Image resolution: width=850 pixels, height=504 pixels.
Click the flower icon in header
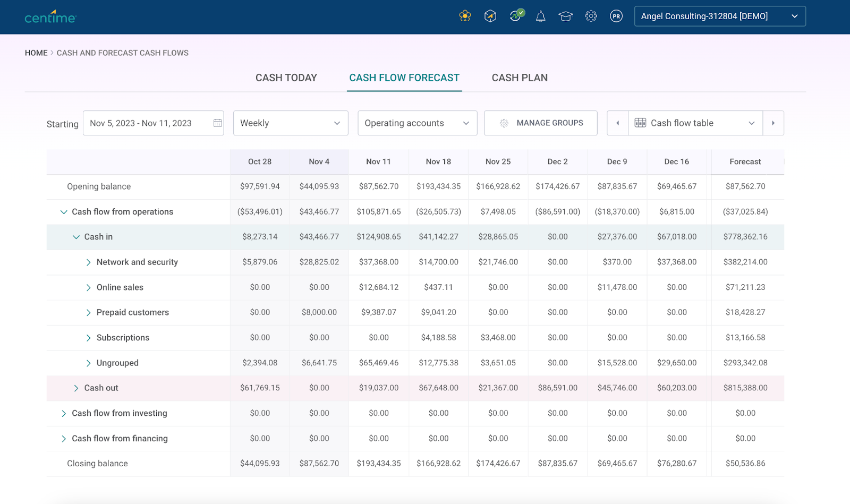[x=465, y=16]
